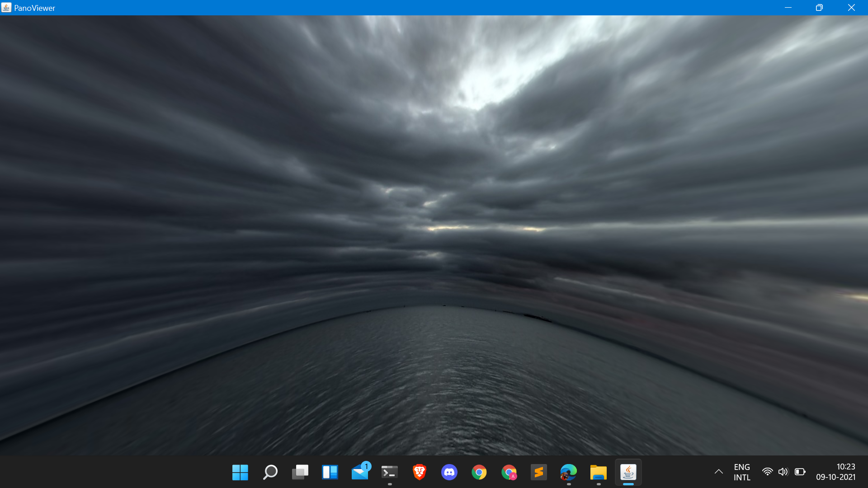Toggle Wi-Fi via the network tray icon
The image size is (868, 488).
click(768, 472)
